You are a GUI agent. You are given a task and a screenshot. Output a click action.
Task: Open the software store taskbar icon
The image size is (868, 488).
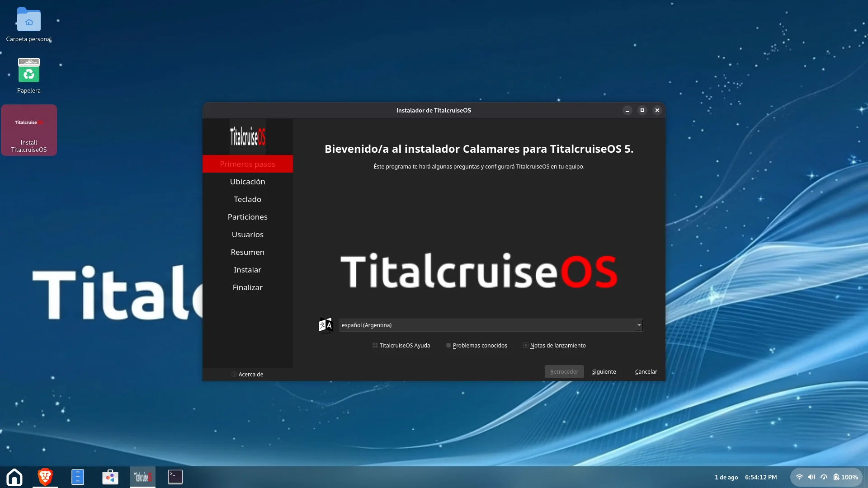(x=110, y=477)
